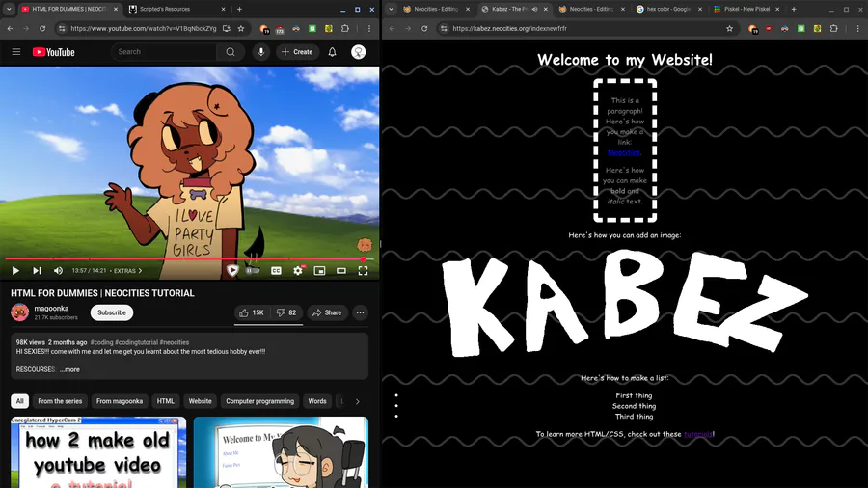Start voice search with the microphone icon
This screenshot has height=488, width=868.
click(x=261, y=52)
